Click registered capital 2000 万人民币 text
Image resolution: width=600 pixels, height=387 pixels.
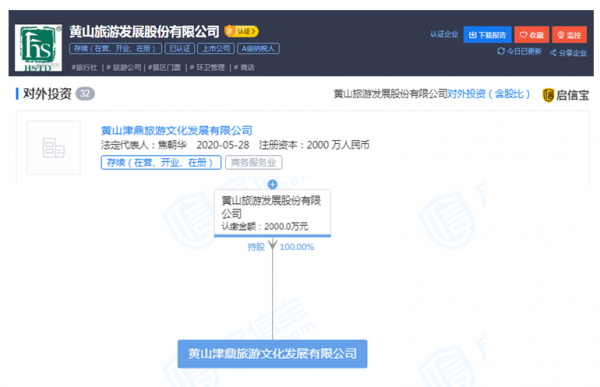point(338,145)
